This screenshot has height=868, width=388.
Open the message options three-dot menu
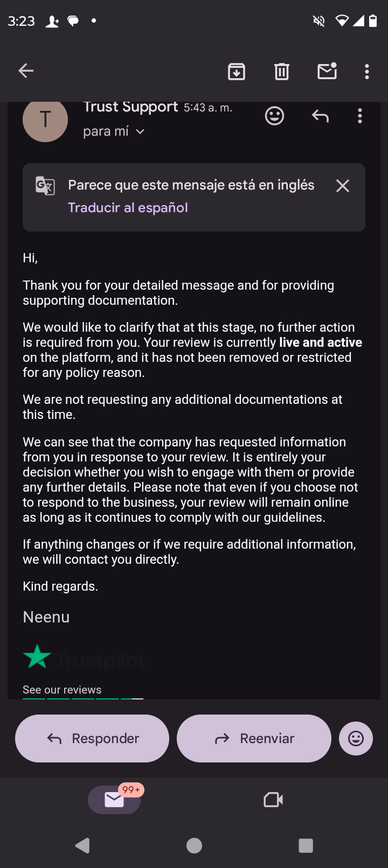point(360,116)
